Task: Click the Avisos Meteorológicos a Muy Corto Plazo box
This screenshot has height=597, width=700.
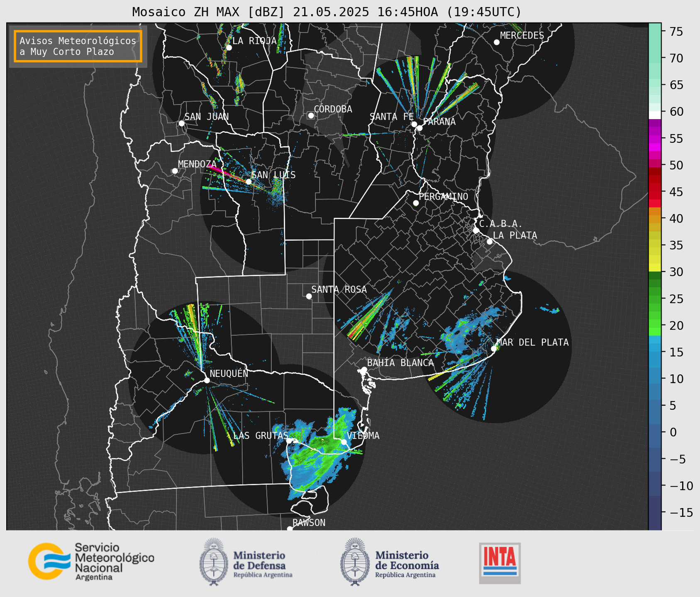Action: [78, 46]
